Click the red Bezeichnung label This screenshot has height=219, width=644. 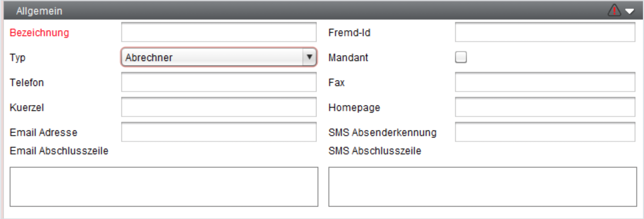point(39,33)
